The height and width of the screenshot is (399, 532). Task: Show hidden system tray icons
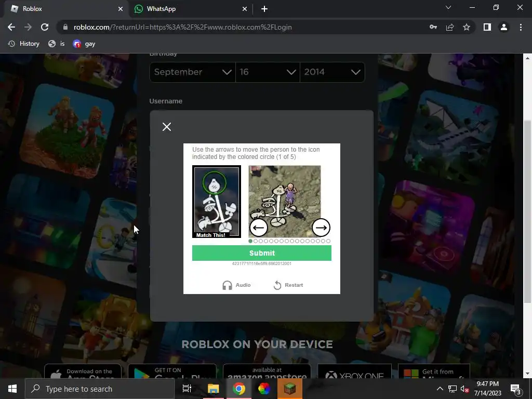pos(440,389)
